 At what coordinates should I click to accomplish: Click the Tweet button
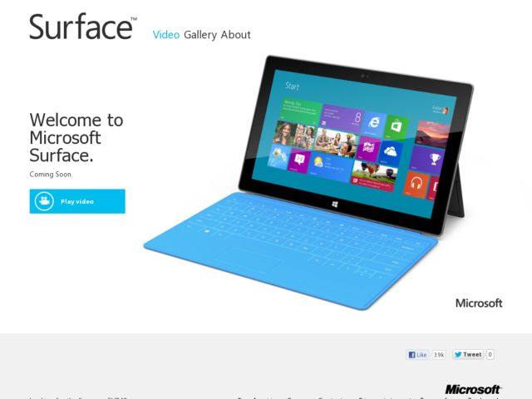(468, 355)
